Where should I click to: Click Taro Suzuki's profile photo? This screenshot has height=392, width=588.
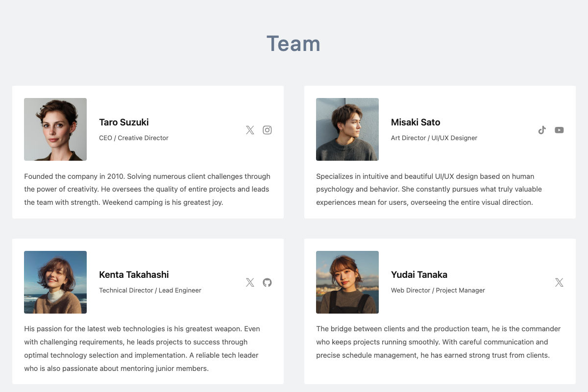point(55,129)
